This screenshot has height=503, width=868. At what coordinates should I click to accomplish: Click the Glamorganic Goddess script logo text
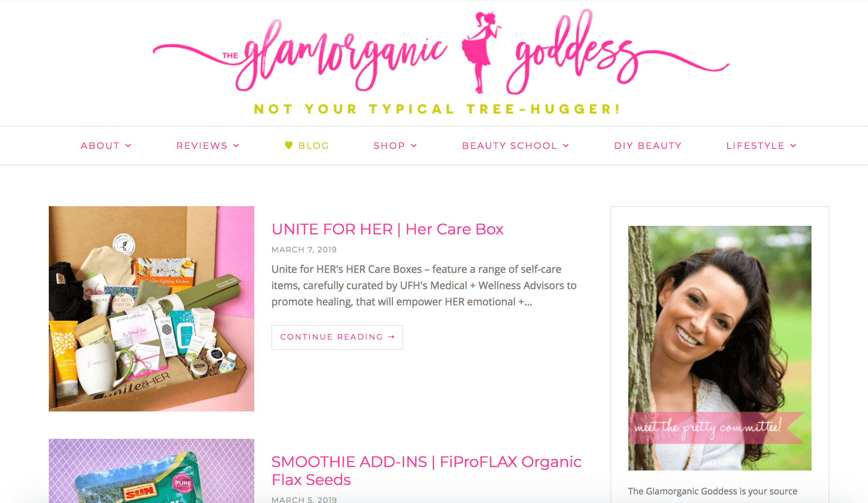click(441, 52)
